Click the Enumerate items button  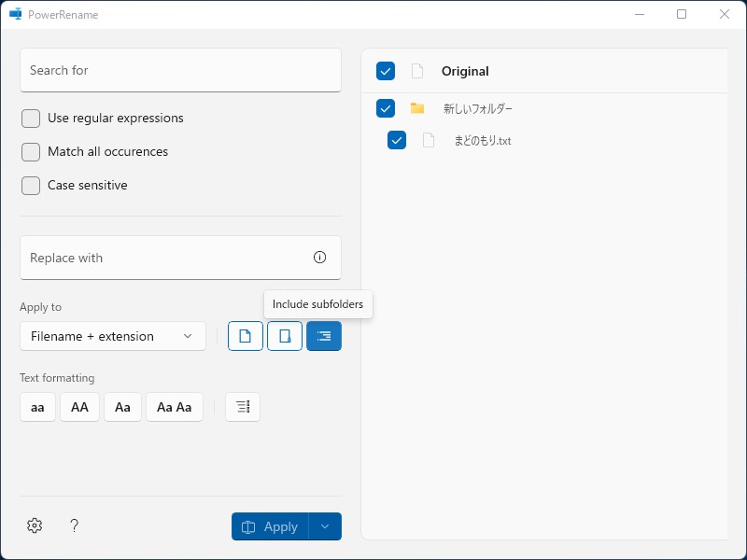(x=243, y=407)
